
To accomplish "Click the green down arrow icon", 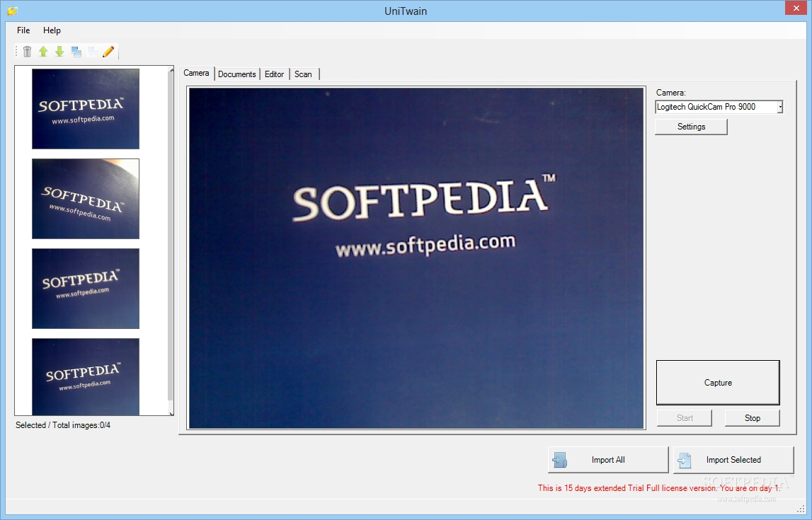I will point(59,51).
